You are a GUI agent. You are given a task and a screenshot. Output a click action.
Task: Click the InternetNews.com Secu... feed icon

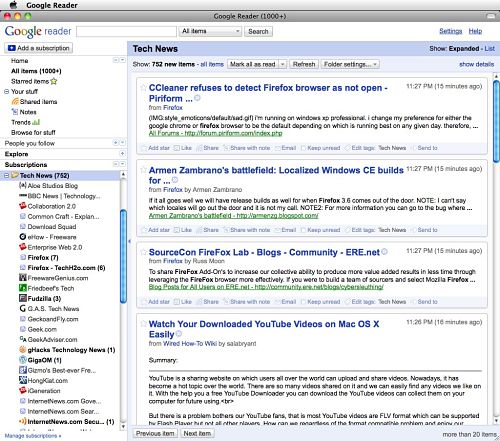coord(23,421)
